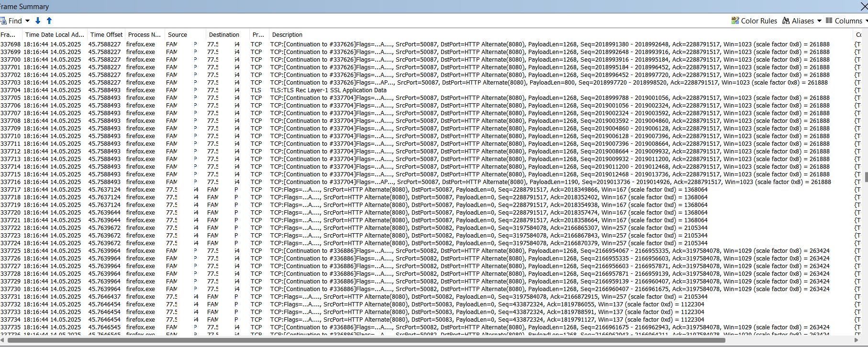Click the Aliases icon
This screenshot has width=868, height=347.
click(x=786, y=21)
